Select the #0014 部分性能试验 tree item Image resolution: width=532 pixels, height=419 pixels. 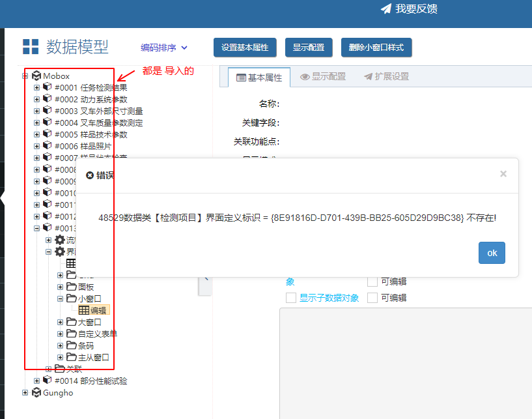coord(91,381)
